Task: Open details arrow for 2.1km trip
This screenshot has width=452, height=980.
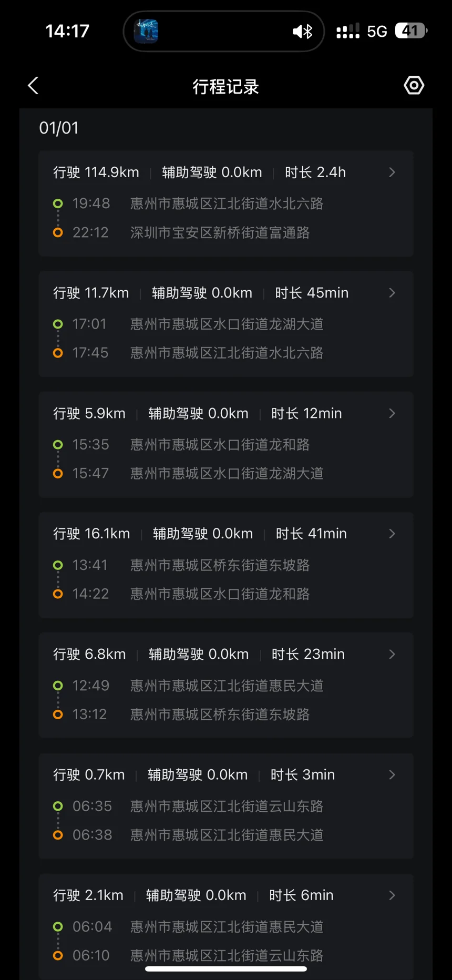Action: pos(392,895)
